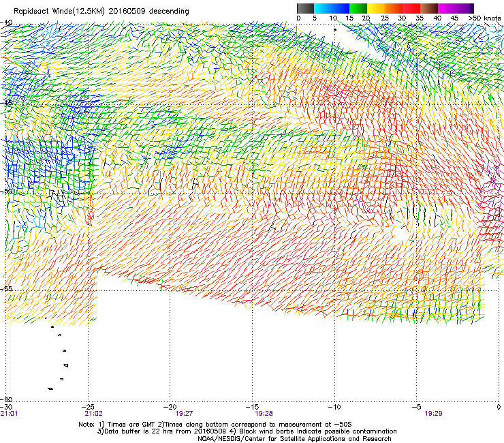Click the purple time label 19:28

point(264,414)
